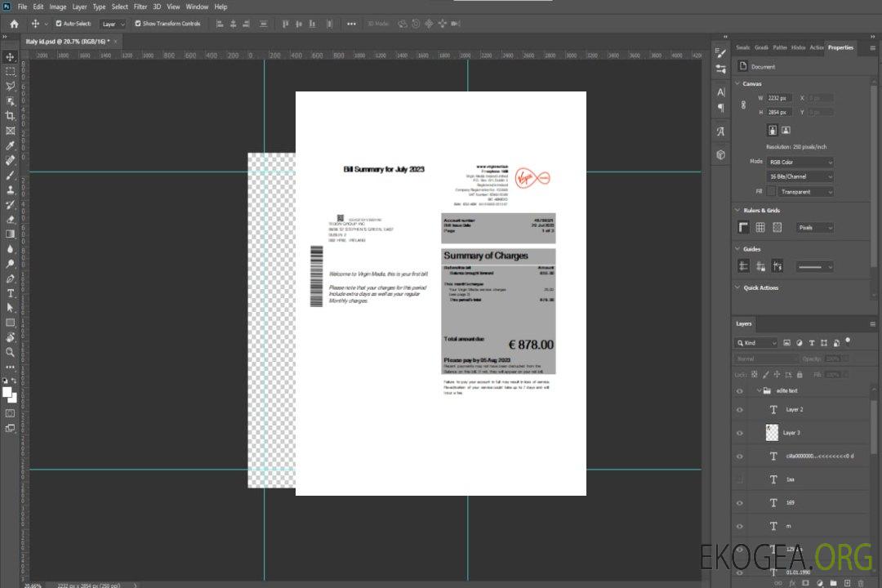882x588 pixels.
Task: Pick the Zoom tool from the toolbar
Action: point(11,352)
